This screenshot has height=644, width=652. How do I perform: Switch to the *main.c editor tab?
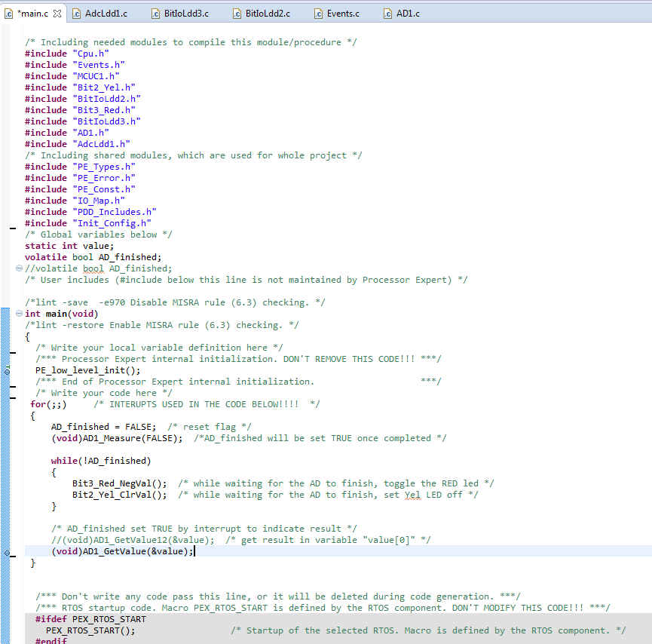point(32,14)
